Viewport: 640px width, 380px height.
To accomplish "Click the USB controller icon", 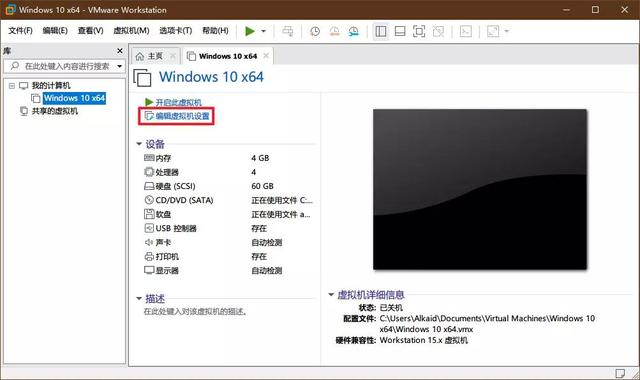I will (x=149, y=228).
